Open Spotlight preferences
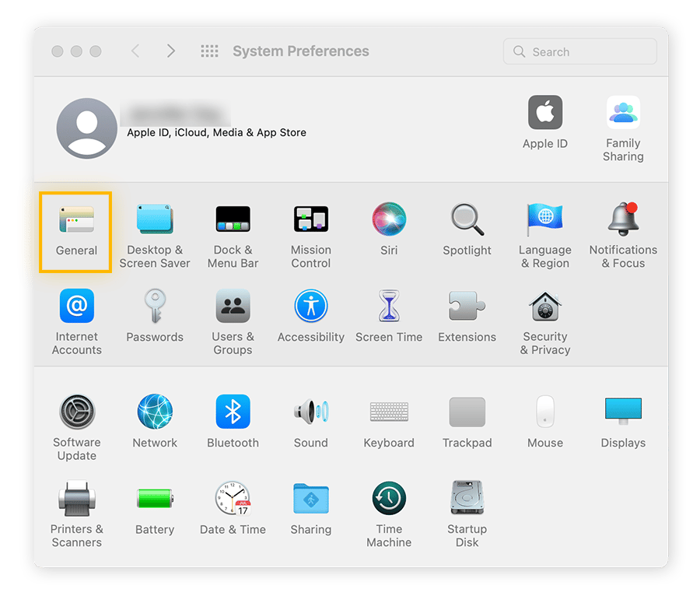 (467, 221)
